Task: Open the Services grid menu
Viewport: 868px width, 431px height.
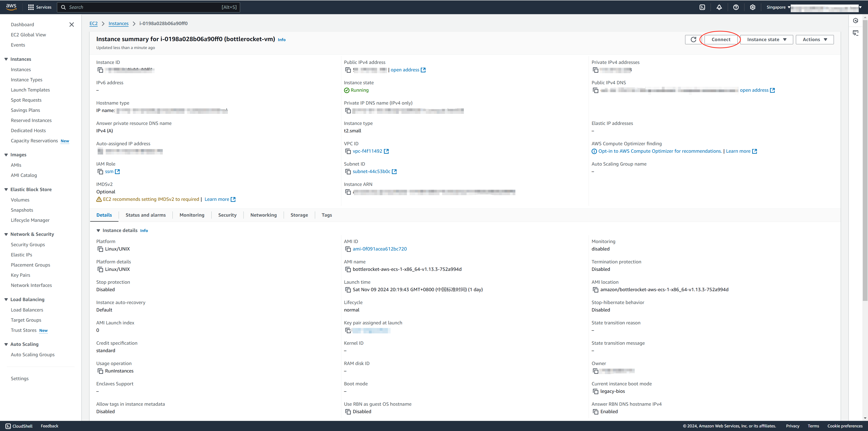Action: point(40,7)
